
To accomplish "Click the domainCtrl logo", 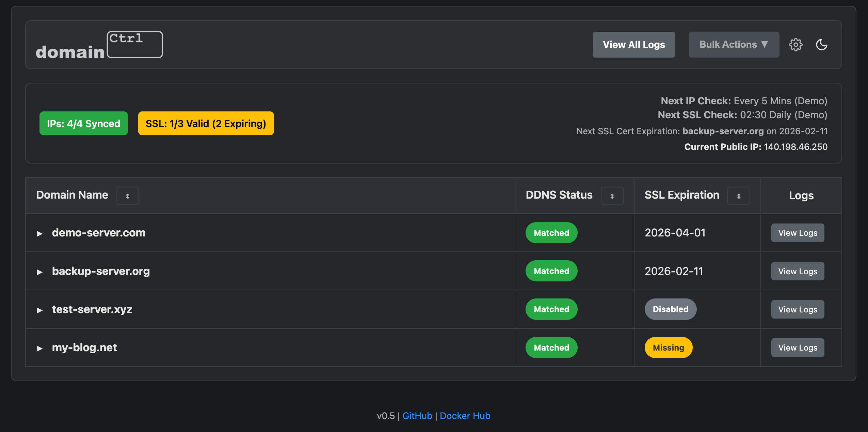I will (x=99, y=45).
